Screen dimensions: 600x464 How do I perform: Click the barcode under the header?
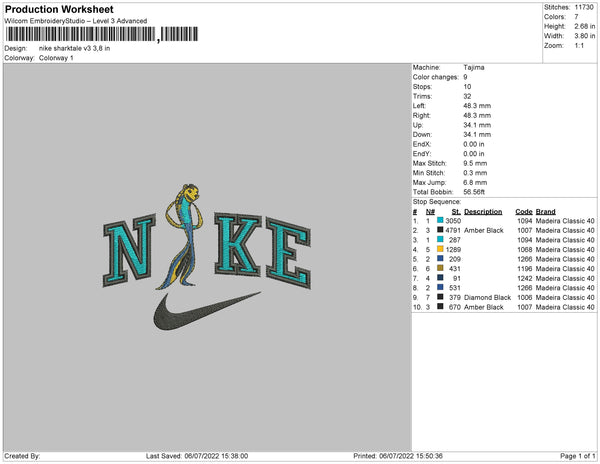[102, 34]
